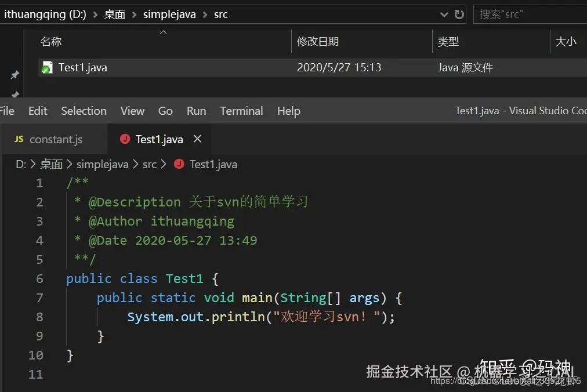
Task: Expand chevron after 桌面 in address bar
Action: tap(134, 15)
